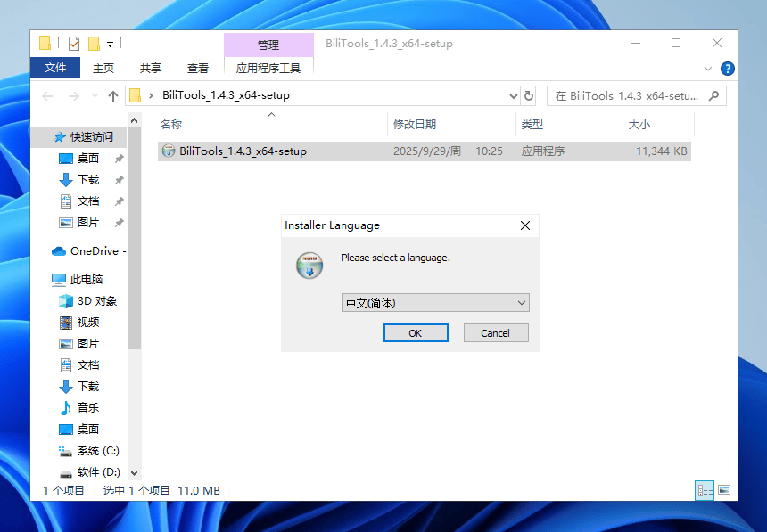This screenshot has height=532, width=767.
Task: Select the OneDrive cloud icon
Action: (x=59, y=251)
